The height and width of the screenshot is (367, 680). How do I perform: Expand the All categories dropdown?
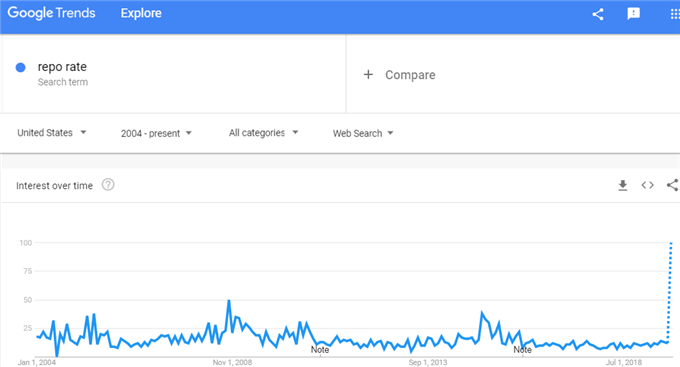(x=263, y=133)
